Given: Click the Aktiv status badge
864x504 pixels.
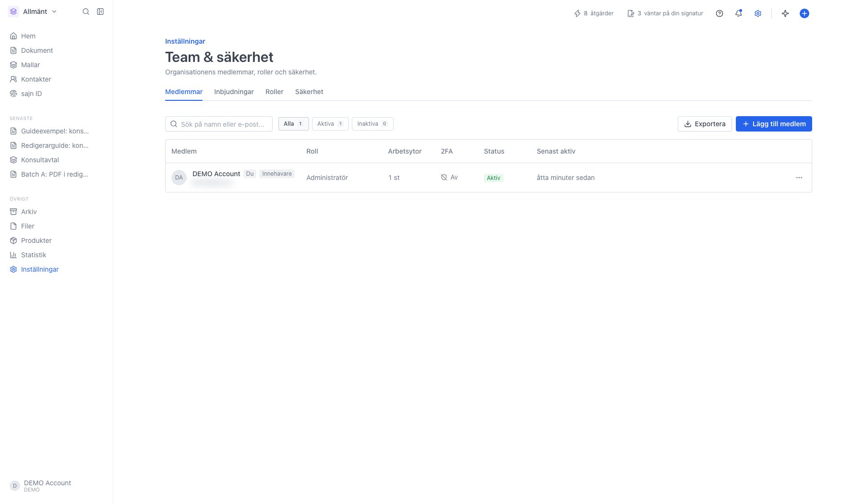Looking at the screenshot, I should coord(493,178).
